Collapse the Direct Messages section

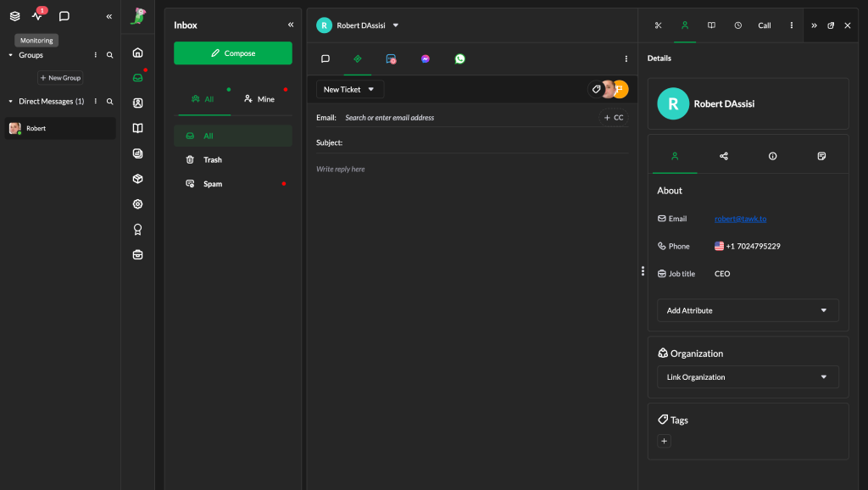(11, 102)
